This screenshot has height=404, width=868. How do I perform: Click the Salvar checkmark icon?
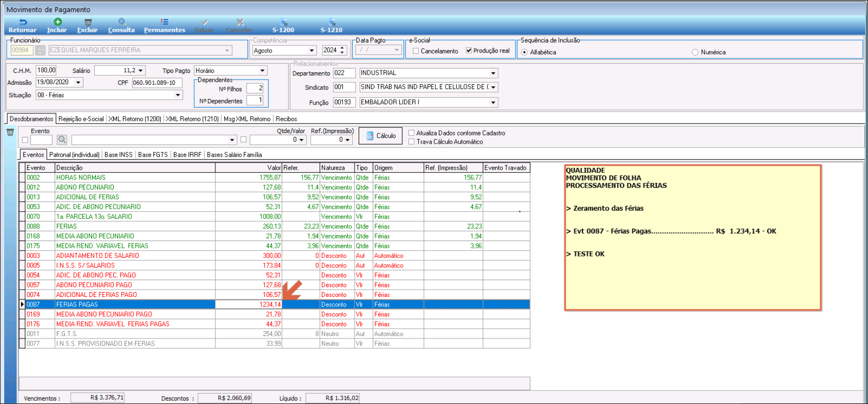click(x=204, y=22)
